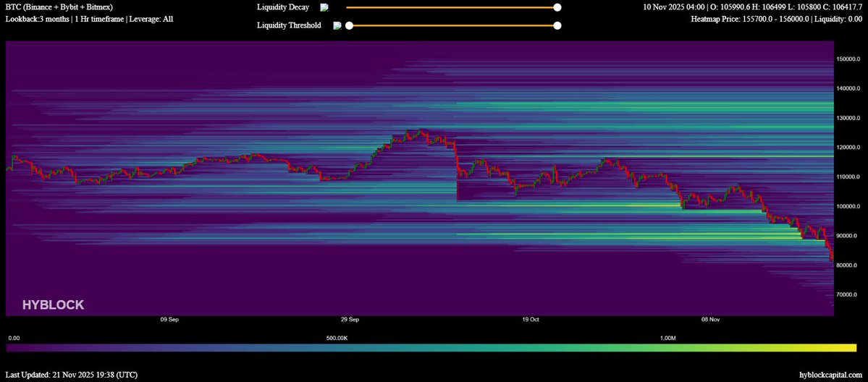Click the 120000.0 price axis label
The width and height of the screenshot is (868, 382).
(848, 148)
